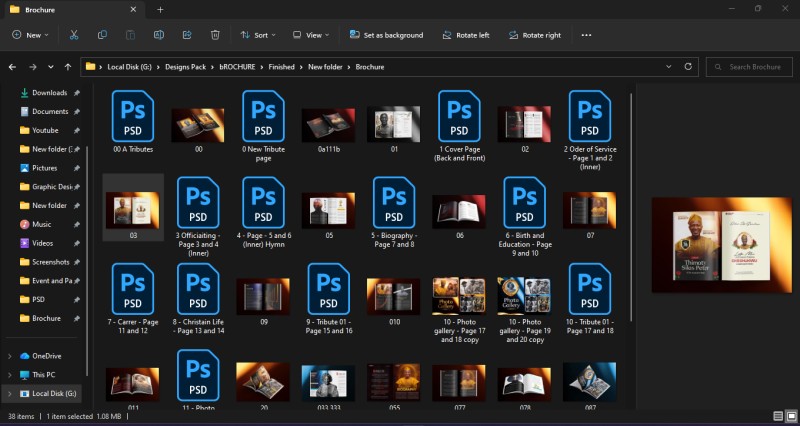Select the '0 New Tribute page' PSD file
The height and width of the screenshot is (426, 800).
click(x=263, y=126)
